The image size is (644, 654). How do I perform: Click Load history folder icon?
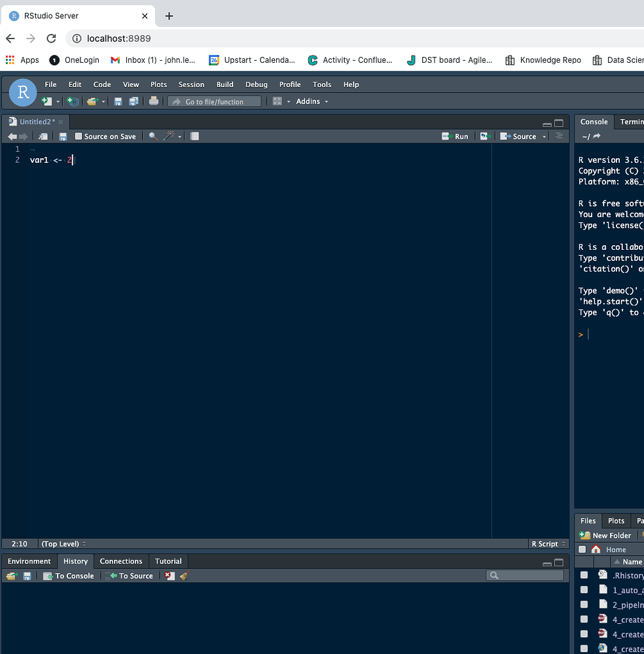tap(11, 576)
